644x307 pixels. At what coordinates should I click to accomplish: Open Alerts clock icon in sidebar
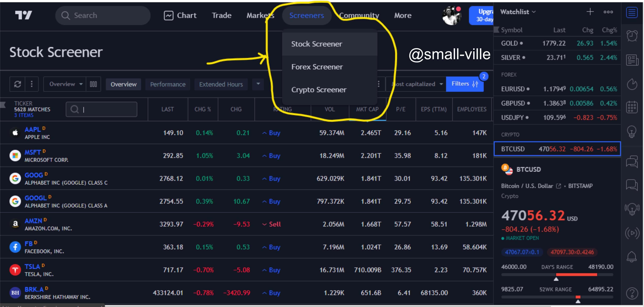pyautogui.click(x=632, y=36)
